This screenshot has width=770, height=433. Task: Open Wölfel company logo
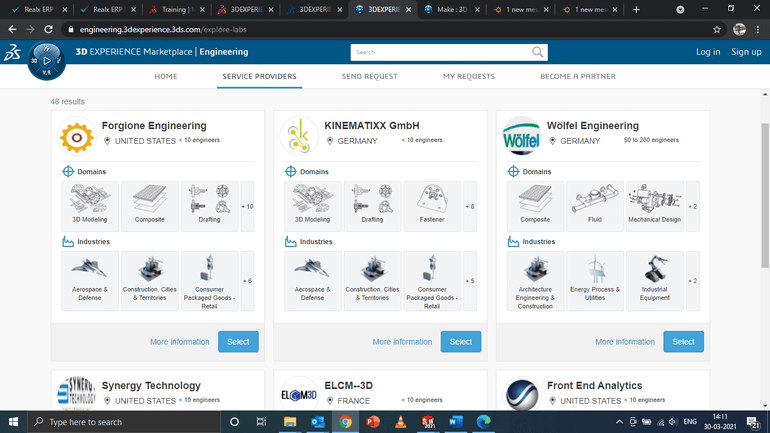tap(522, 136)
